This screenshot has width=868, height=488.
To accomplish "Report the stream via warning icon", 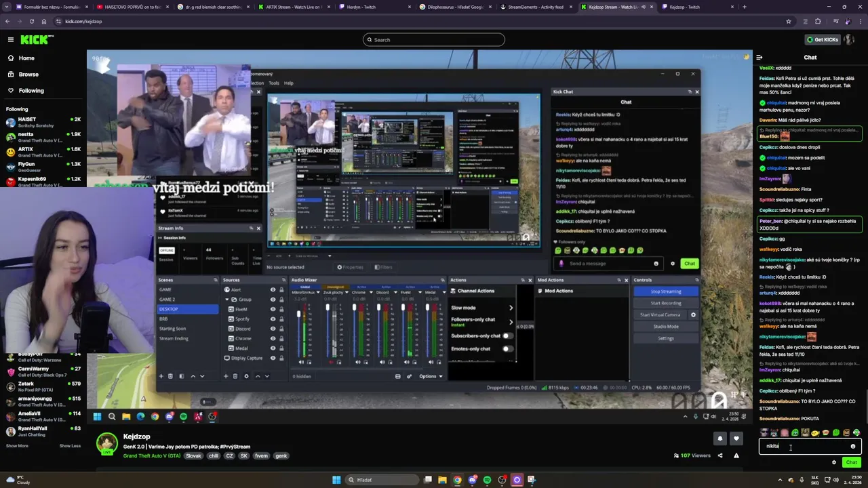I will click(x=736, y=455).
